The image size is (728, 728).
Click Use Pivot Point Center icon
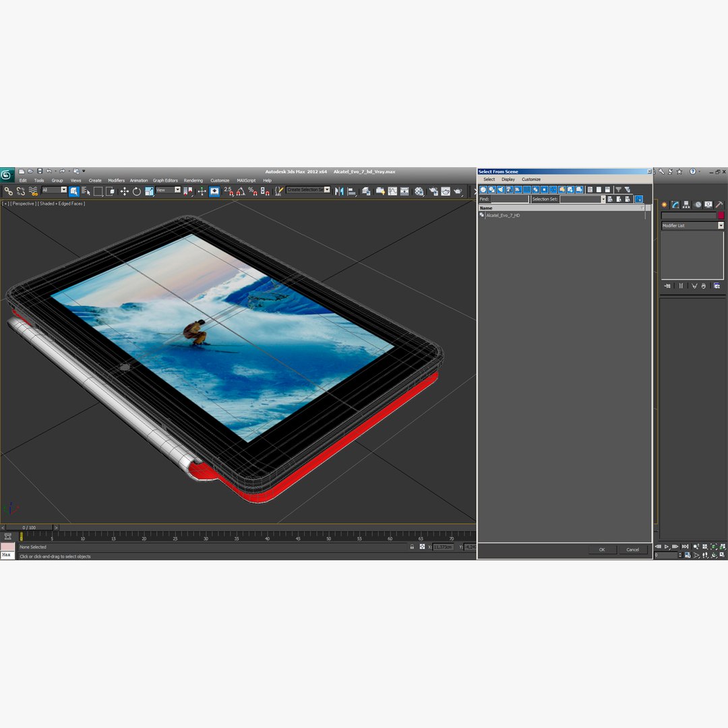click(x=188, y=191)
